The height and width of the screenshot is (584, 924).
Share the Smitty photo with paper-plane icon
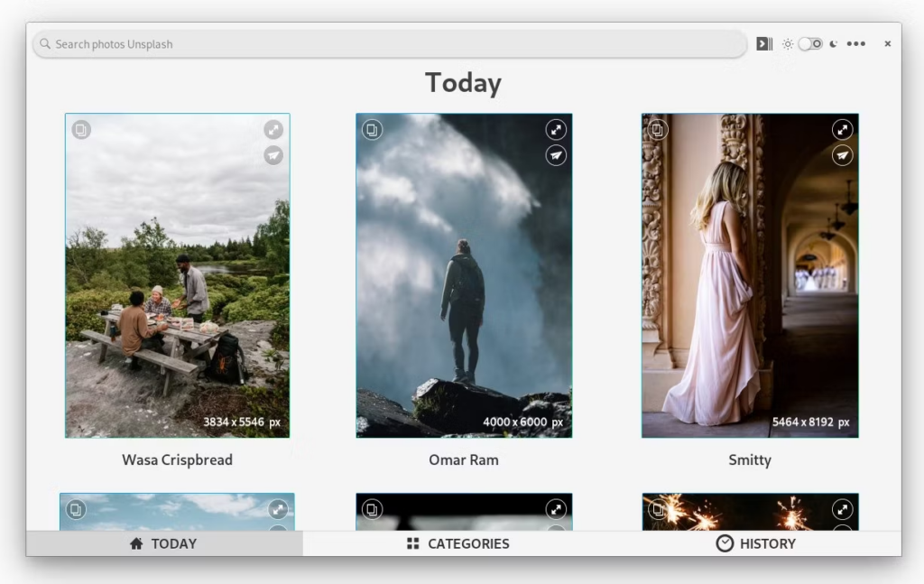(x=842, y=155)
